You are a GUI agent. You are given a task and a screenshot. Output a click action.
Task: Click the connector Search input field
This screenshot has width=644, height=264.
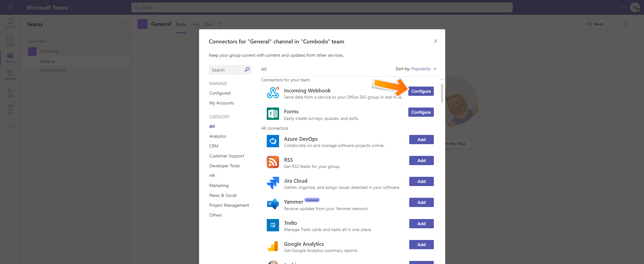227,70
